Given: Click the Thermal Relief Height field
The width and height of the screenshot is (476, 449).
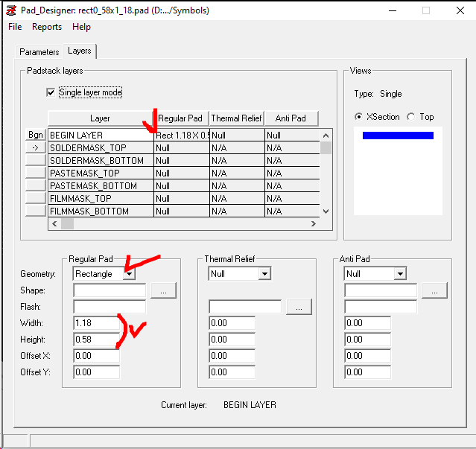Looking at the screenshot, I should point(232,340).
